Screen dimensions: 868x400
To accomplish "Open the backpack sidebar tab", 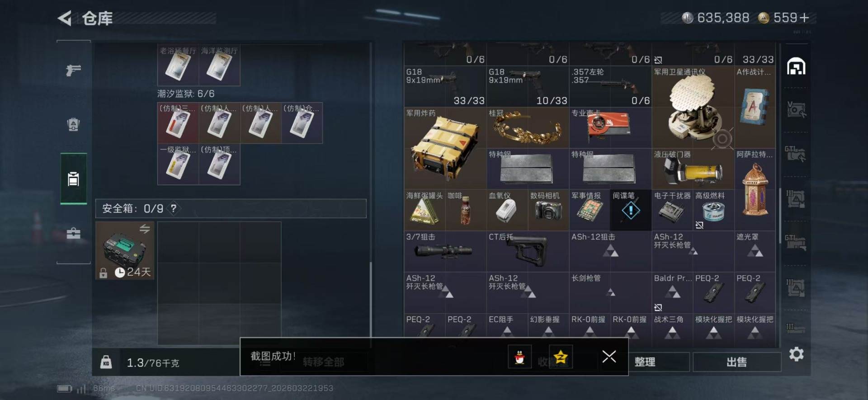I will (73, 124).
